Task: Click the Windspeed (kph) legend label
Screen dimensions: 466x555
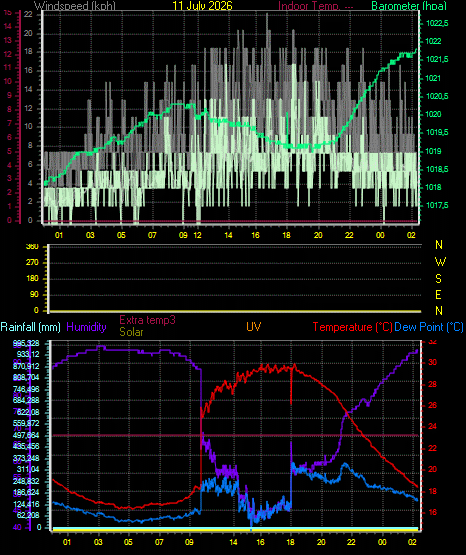Action: [75, 6]
